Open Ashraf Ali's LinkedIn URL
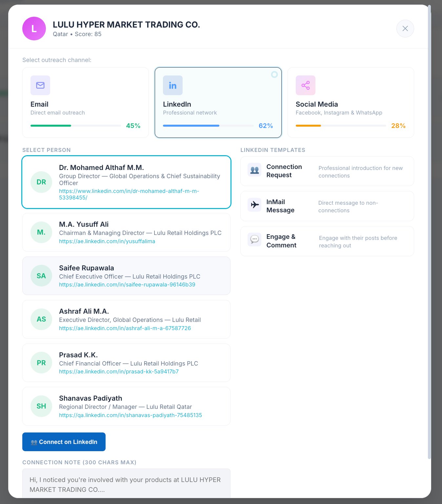 click(125, 328)
